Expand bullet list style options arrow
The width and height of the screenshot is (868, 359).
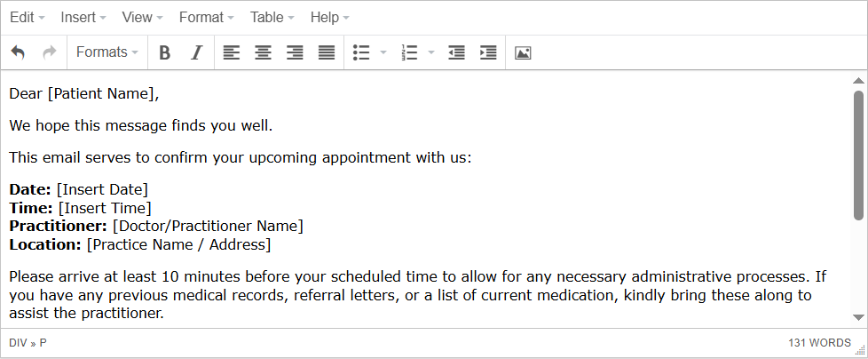click(383, 52)
